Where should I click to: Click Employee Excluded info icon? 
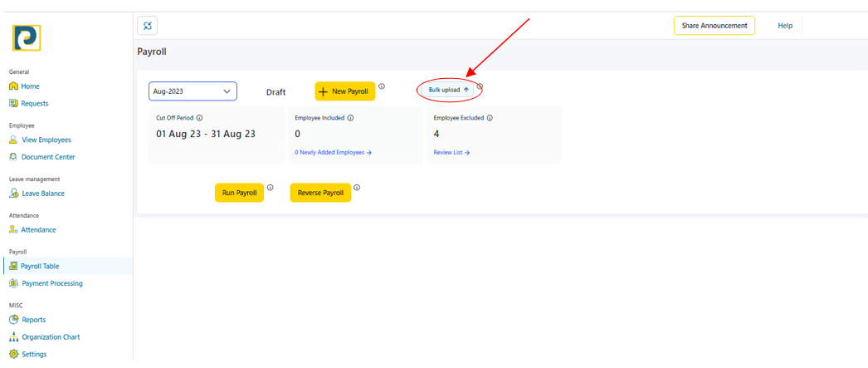[490, 118]
